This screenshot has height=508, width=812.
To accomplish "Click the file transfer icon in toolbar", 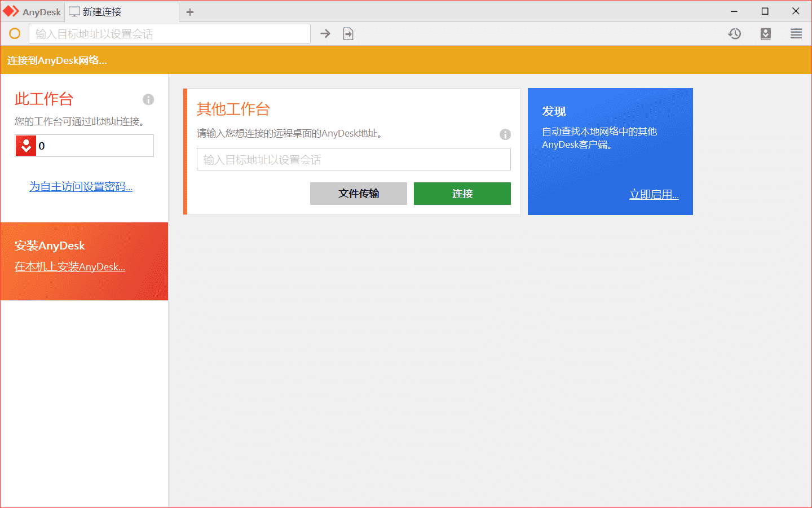I will [348, 34].
